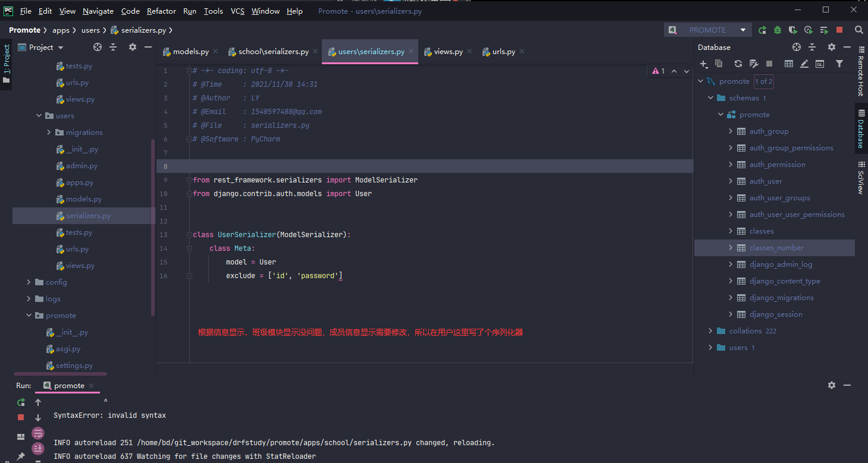
Task: Click the error count indicator in the editor
Action: click(x=659, y=71)
